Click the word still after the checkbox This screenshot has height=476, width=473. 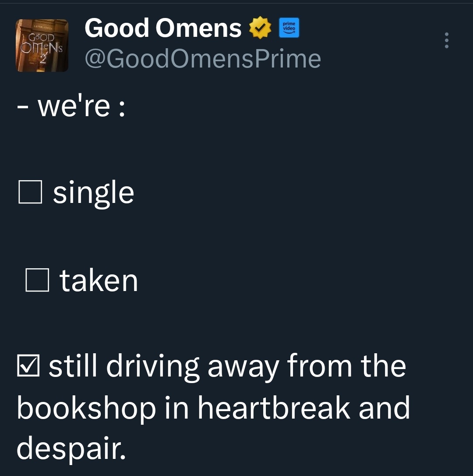point(73,365)
